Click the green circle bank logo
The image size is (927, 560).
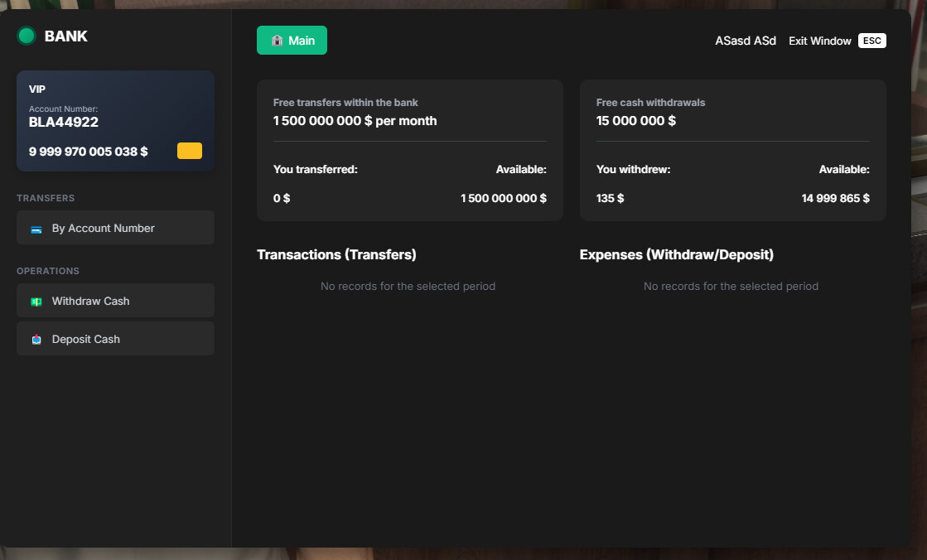pyautogui.click(x=27, y=36)
